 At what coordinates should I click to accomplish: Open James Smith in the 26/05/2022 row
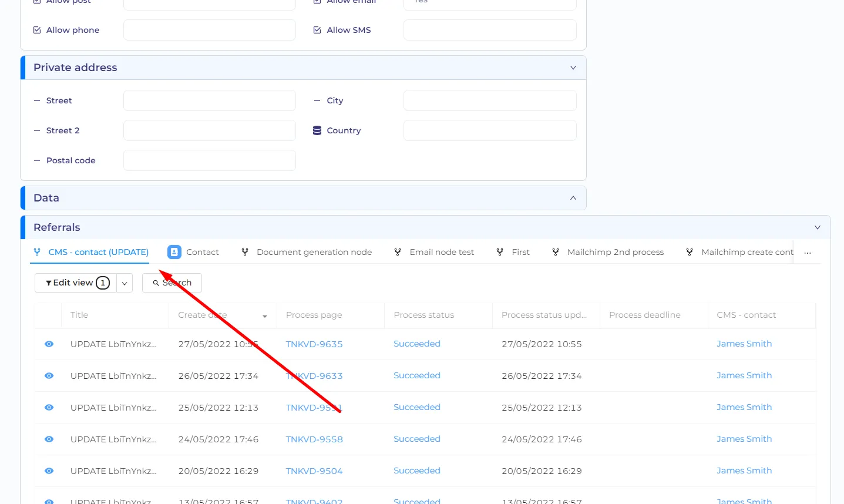tap(744, 375)
